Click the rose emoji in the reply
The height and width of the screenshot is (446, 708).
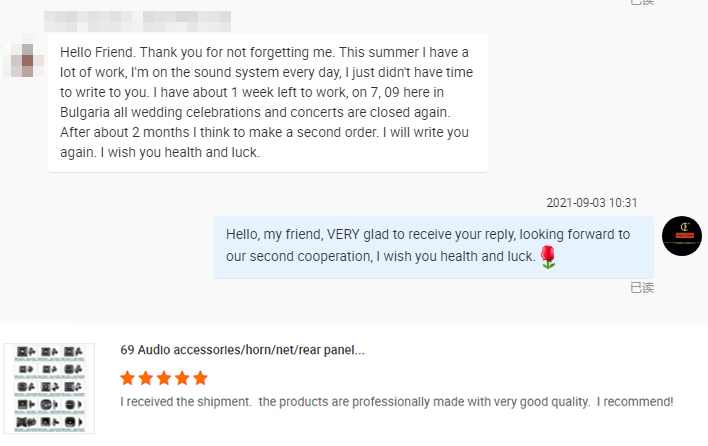(x=548, y=257)
